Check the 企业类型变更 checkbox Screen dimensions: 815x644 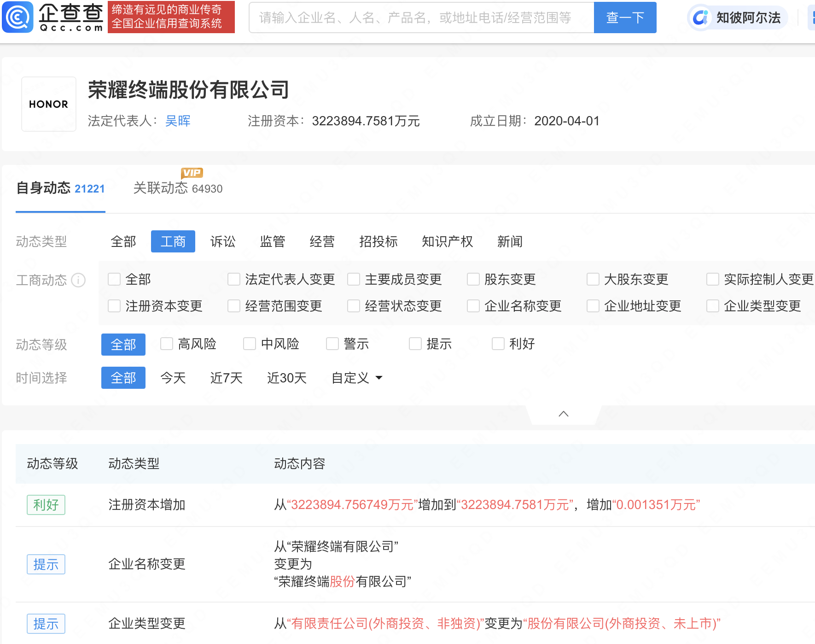(713, 306)
